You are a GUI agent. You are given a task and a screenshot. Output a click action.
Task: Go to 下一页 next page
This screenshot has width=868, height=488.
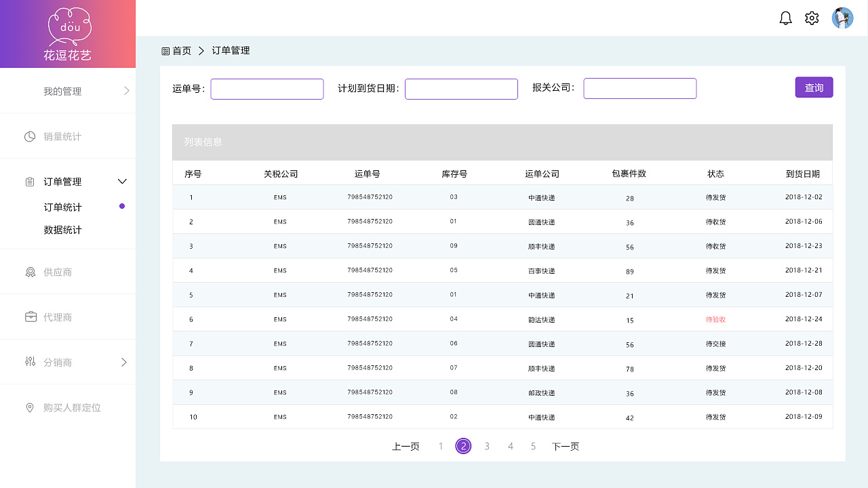[x=565, y=446]
